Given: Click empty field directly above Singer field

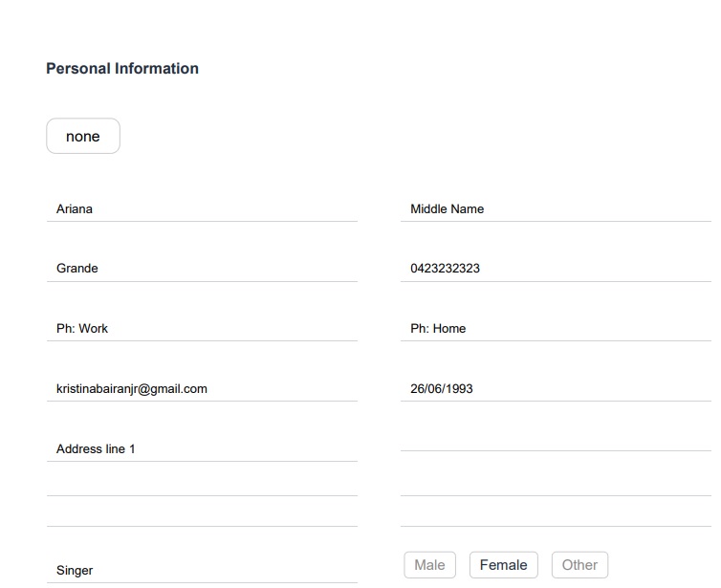Looking at the screenshot, I should click(201, 513).
